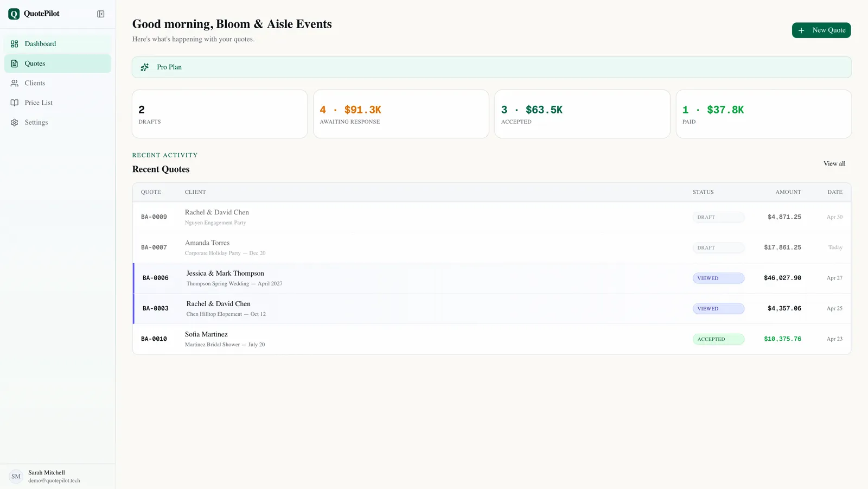Click the Apr 27 date

[834, 278]
